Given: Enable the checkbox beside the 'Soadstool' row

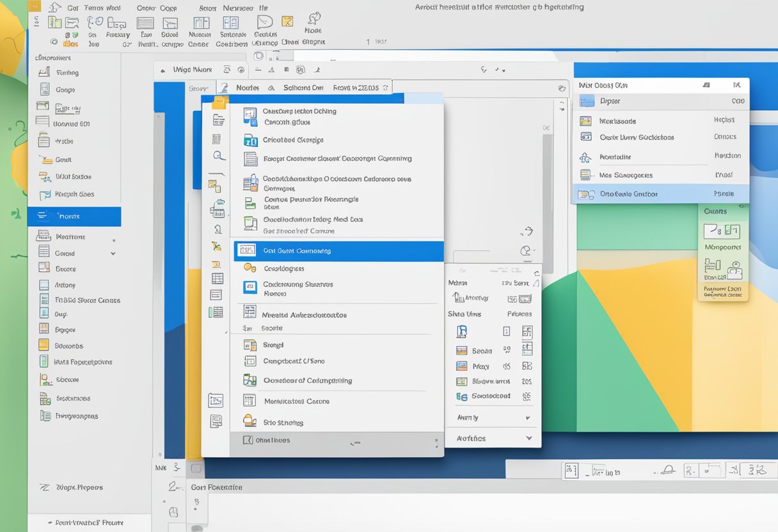Looking at the screenshot, I should point(461,396).
